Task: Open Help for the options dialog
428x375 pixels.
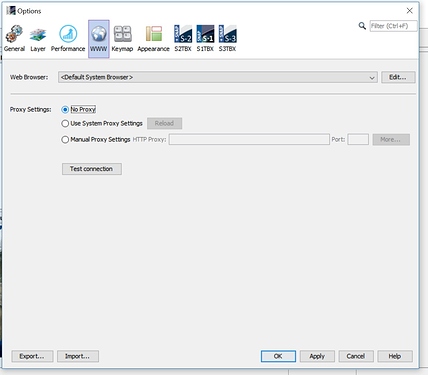Action: click(x=395, y=356)
